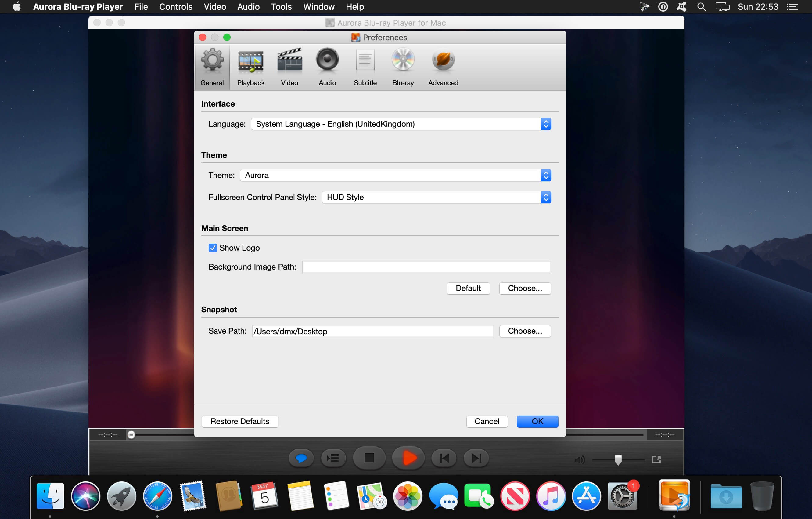Screen dimensions: 812x519
Task: Toggle the Show Logo checkbox
Action: point(213,248)
